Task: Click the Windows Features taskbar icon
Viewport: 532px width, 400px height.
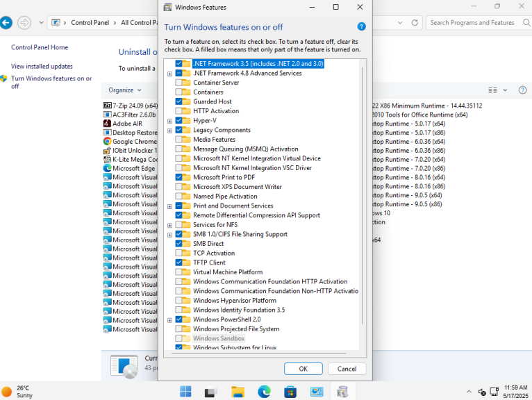Action: [342, 392]
